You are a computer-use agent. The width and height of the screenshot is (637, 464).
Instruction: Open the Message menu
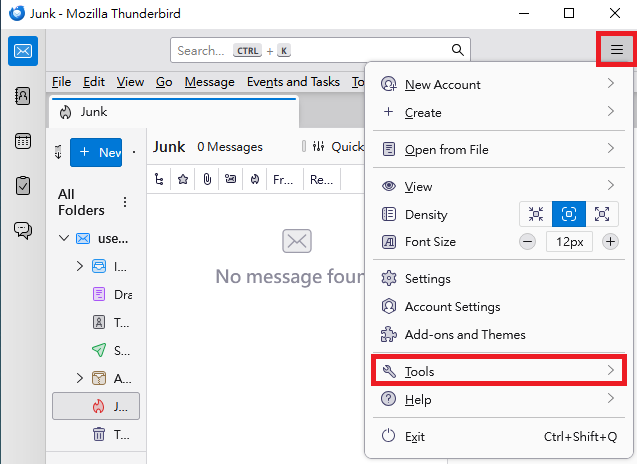(209, 82)
